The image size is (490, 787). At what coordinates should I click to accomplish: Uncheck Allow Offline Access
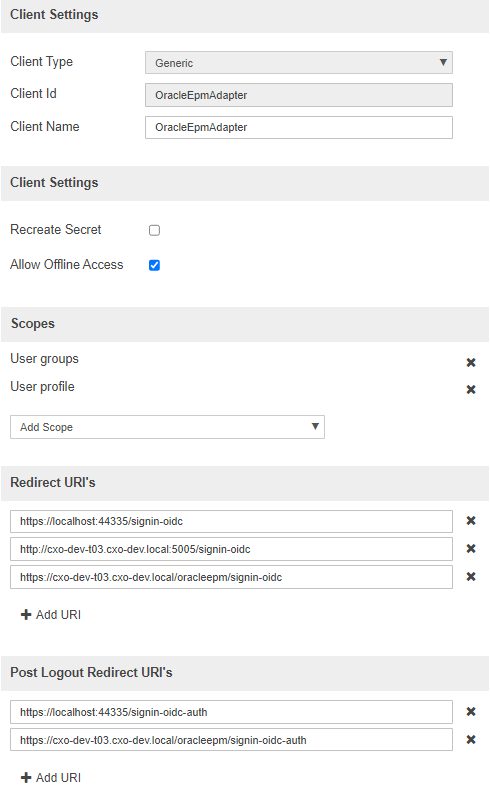coord(154,265)
